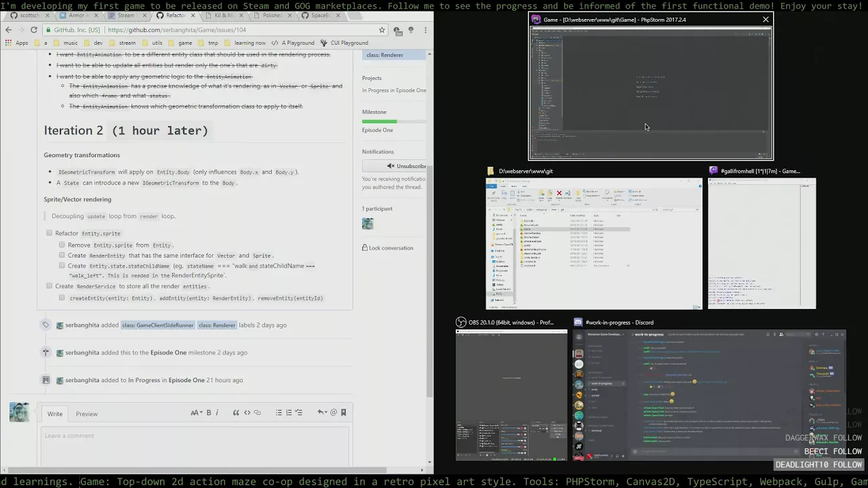
Task: Insert header text with the AA icon
Action: pos(195,412)
